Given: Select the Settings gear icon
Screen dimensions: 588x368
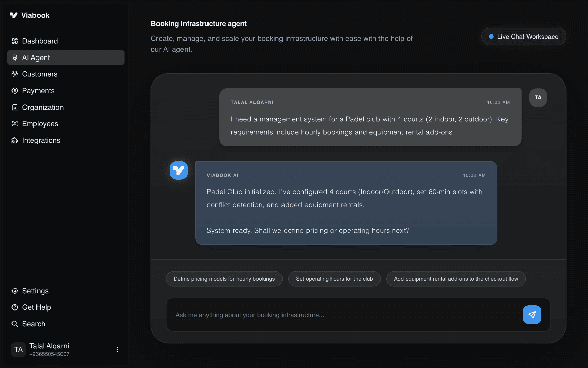Looking at the screenshot, I should (15, 291).
